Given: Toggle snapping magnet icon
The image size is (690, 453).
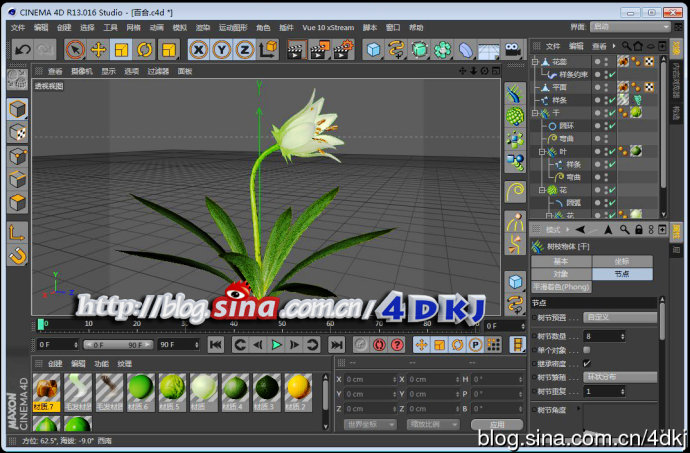Looking at the screenshot, I should pos(18,256).
